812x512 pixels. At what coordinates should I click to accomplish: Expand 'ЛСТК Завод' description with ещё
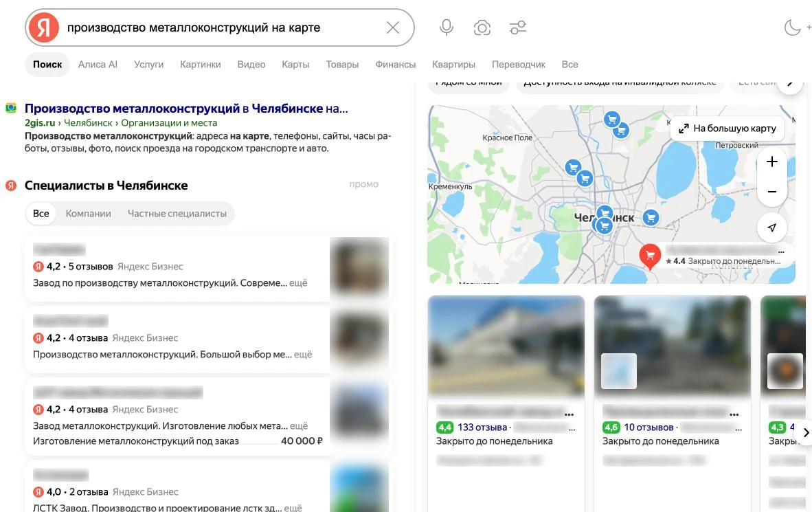click(293, 507)
